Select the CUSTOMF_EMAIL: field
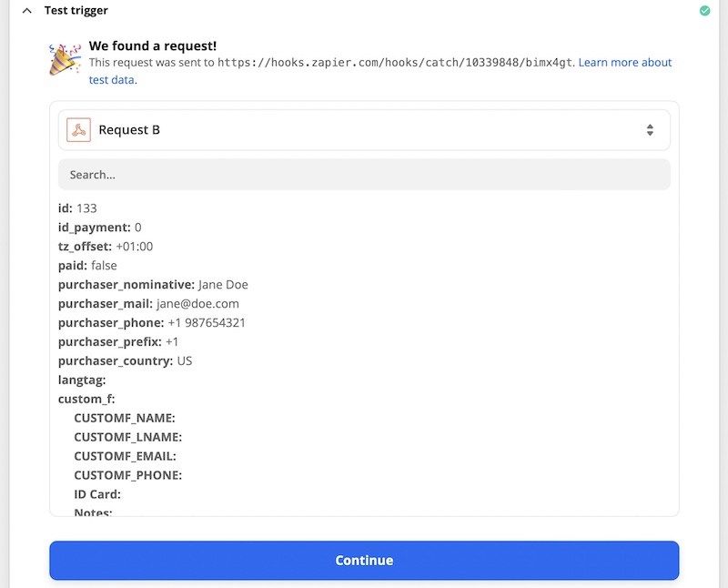This screenshot has width=728, height=588. (125, 456)
